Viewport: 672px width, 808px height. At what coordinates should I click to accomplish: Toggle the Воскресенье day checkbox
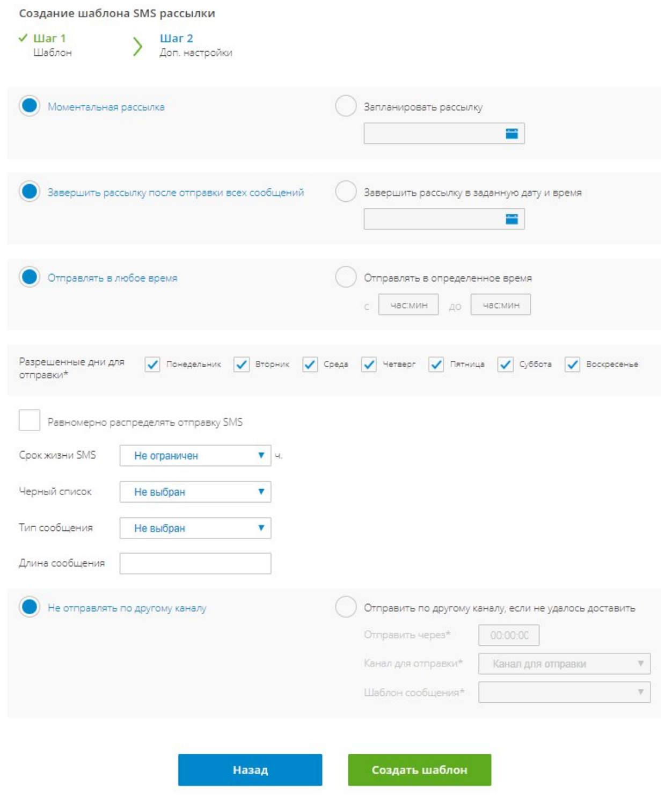click(572, 365)
